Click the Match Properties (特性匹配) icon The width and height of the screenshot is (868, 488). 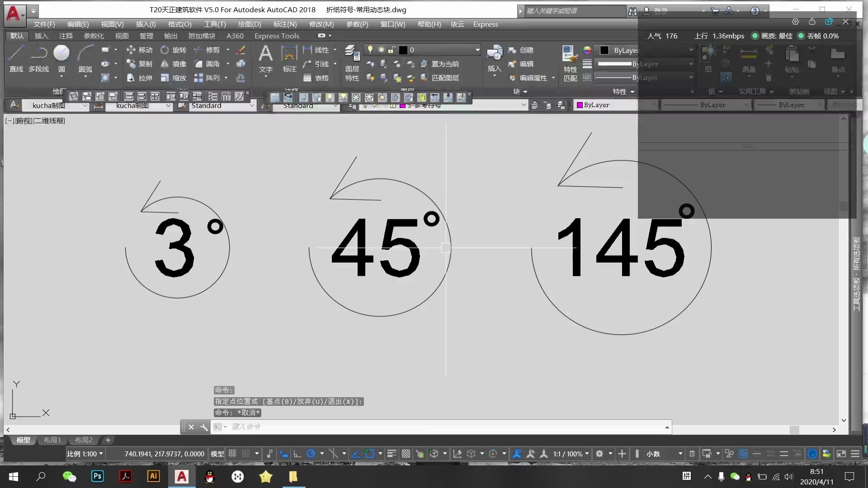(570, 54)
